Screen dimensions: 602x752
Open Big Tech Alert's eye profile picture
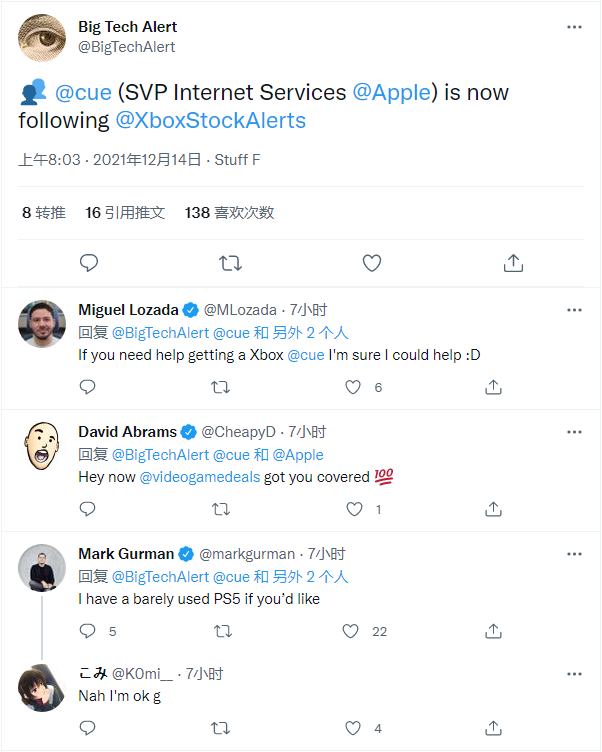[42, 38]
